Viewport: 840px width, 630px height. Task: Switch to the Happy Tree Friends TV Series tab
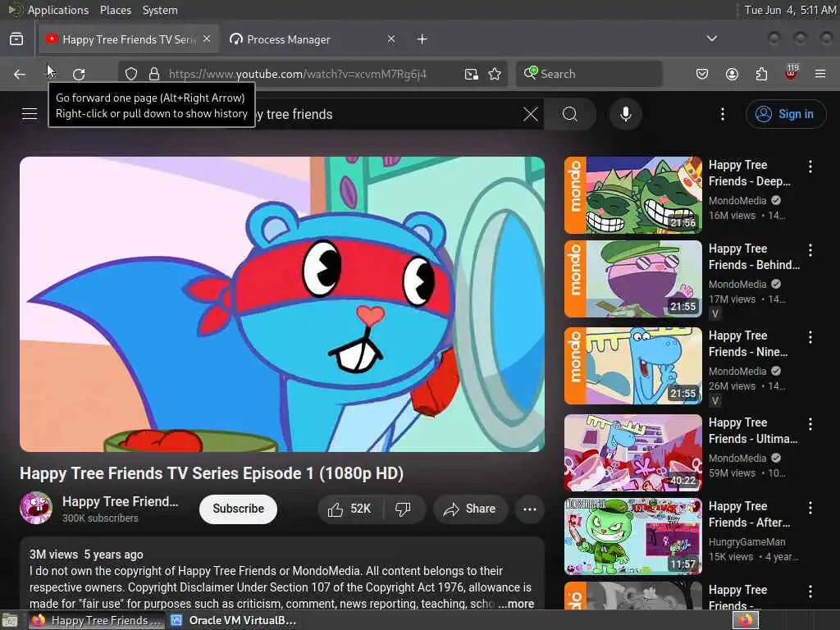[x=129, y=39]
